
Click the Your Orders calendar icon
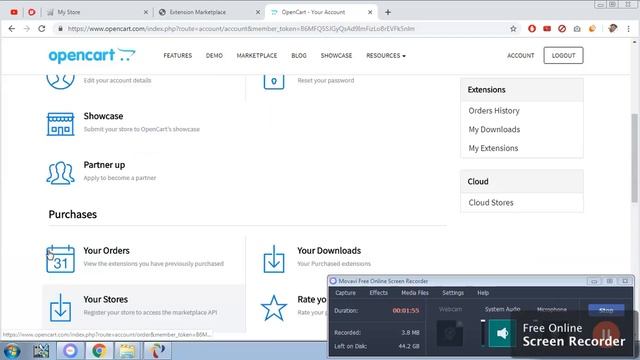click(x=60, y=259)
